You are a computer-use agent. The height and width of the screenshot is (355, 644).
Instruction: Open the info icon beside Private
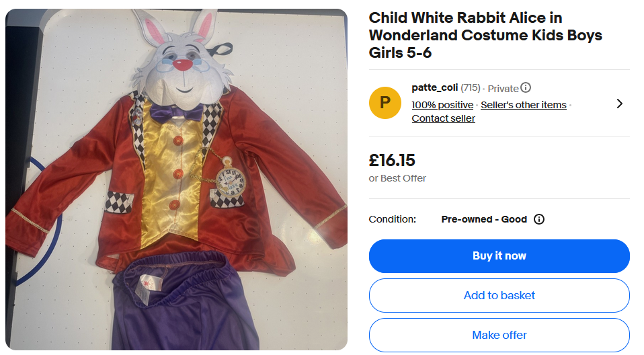[526, 88]
